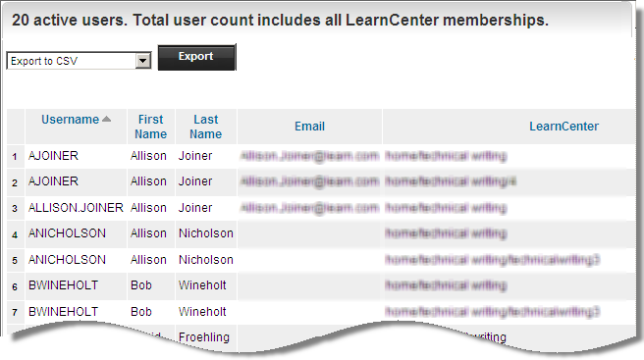Sort by First Name column header
This screenshot has height=360, width=644.
point(151,127)
